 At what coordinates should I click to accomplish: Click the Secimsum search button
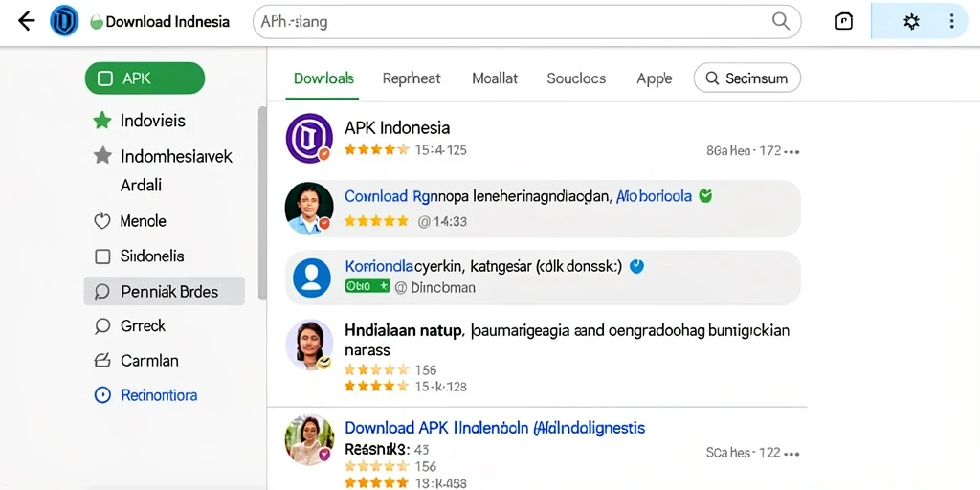[x=746, y=78]
